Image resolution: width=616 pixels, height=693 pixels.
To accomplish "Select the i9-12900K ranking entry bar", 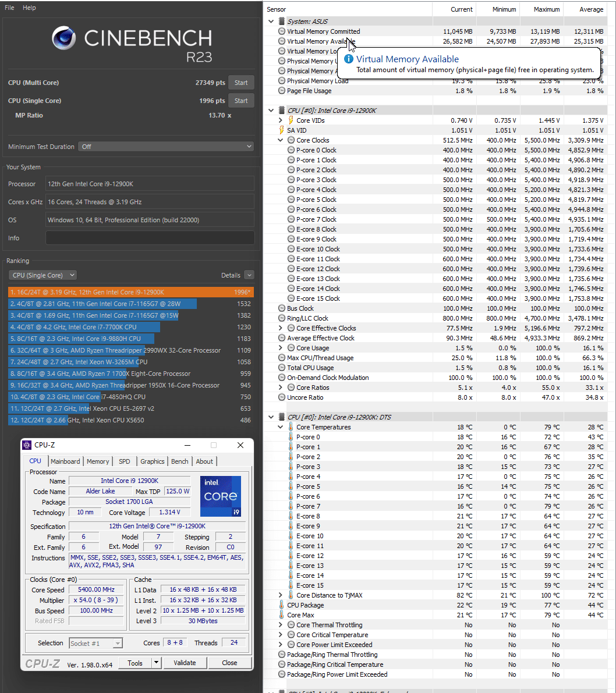I will [x=131, y=292].
